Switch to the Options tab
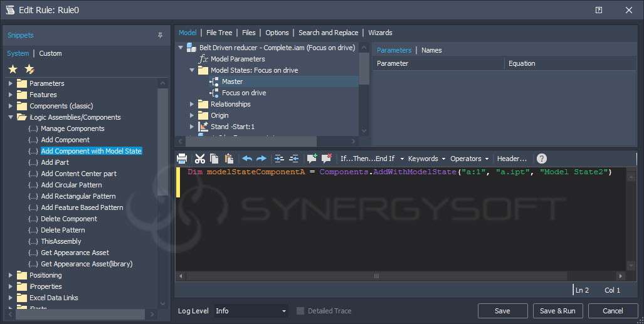Screen dimensions: 644x324 point(277,33)
